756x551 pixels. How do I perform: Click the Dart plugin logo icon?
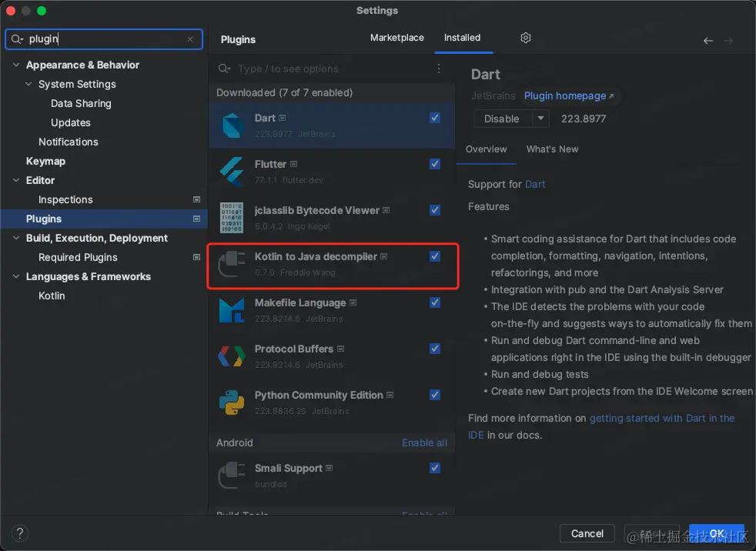232,125
